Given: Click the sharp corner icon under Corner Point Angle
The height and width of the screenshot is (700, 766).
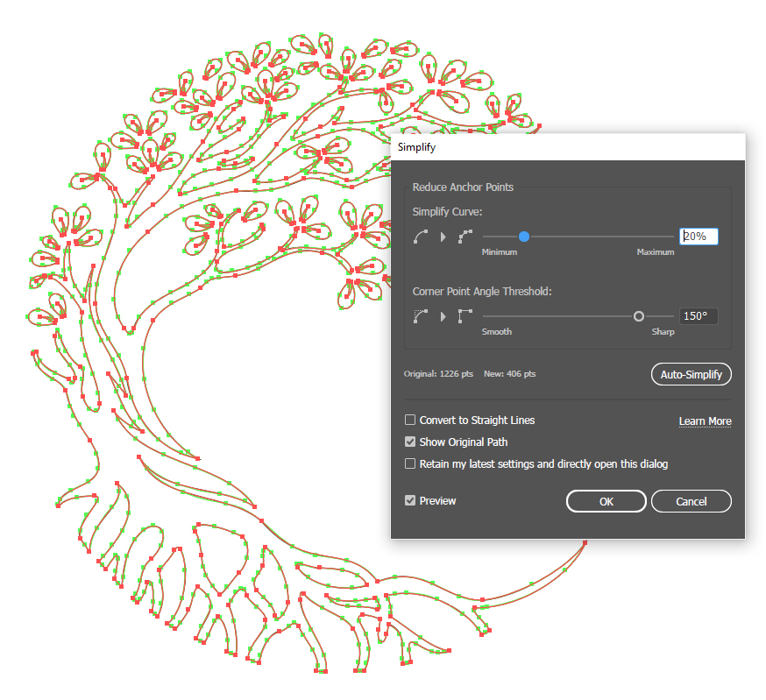Looking at the screenshot, I should click(465, 316).
